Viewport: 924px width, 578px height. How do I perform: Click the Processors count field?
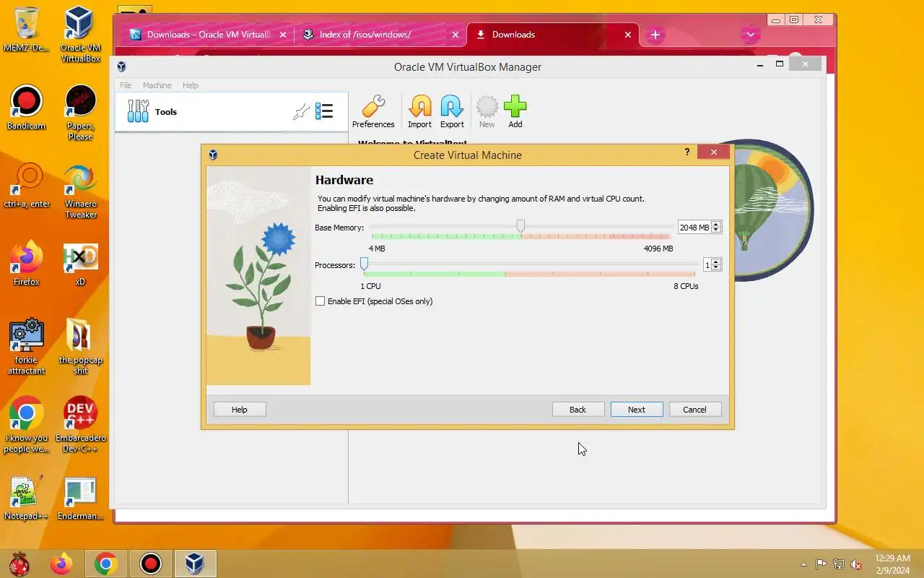[x=707, y=265]
